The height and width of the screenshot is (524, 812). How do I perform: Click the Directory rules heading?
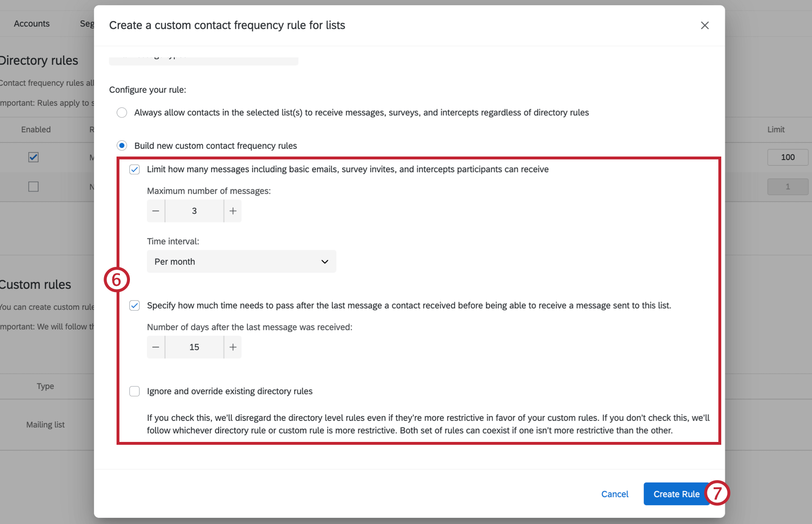[39, 61]
